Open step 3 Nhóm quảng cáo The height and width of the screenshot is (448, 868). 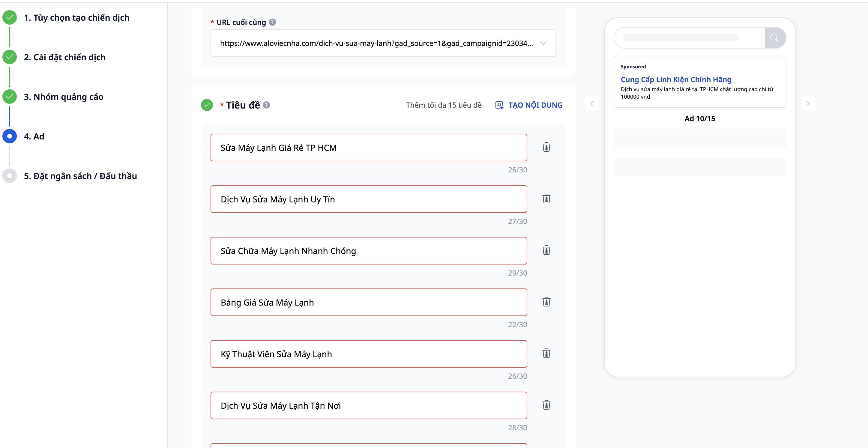coord(63,97)
